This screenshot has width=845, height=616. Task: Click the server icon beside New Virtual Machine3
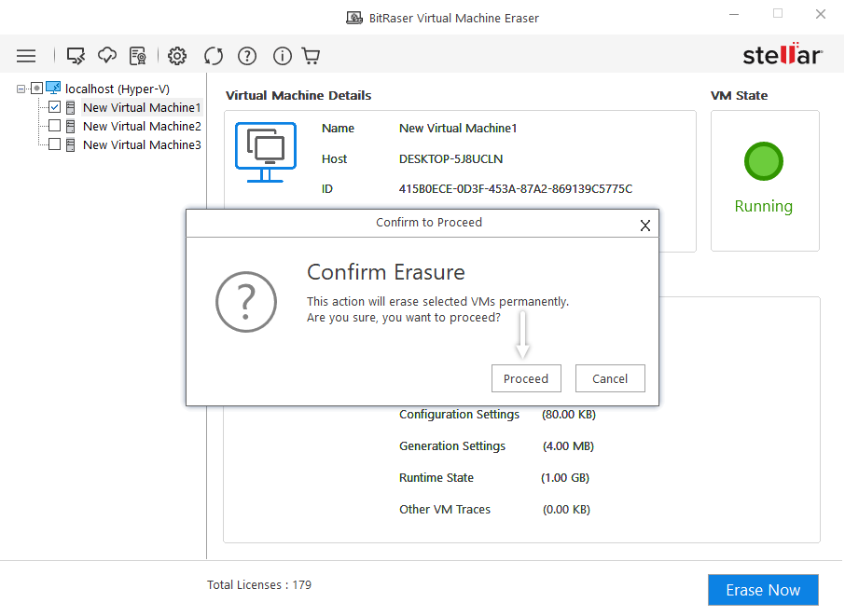70,145
